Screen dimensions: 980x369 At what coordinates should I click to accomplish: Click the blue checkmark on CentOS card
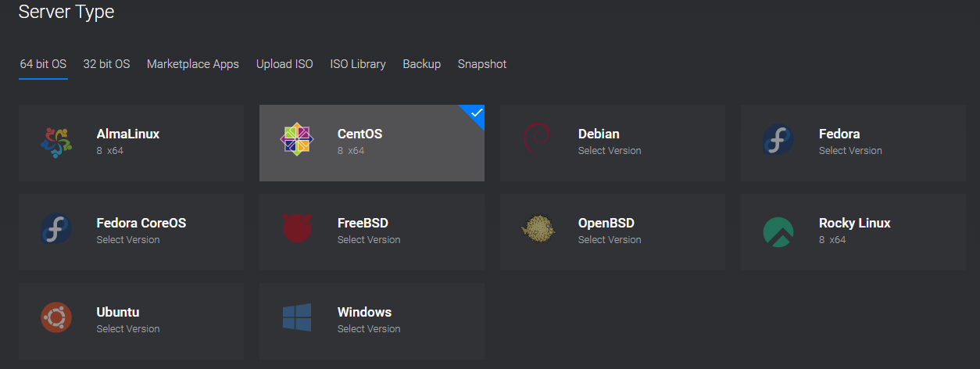[476, 113]
